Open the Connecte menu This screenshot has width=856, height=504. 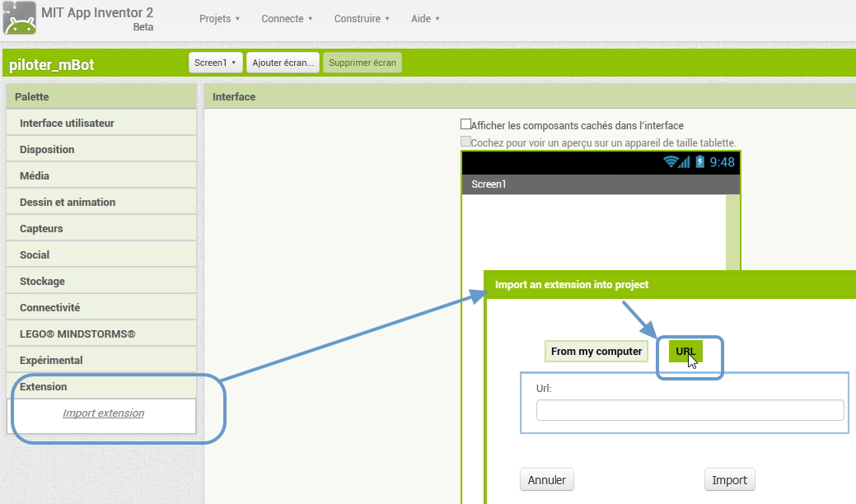287,19
